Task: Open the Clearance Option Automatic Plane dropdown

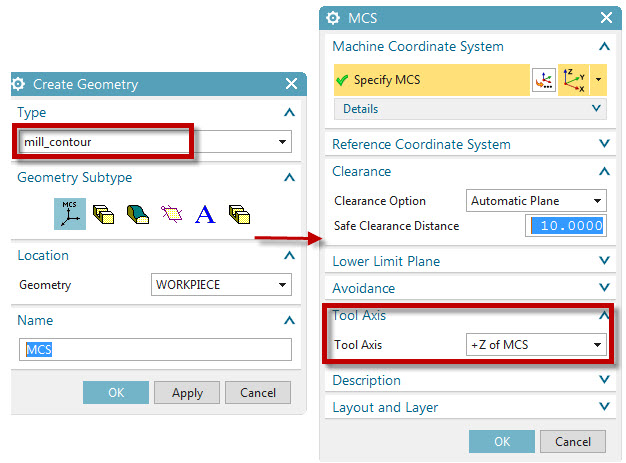Action: coord(536,201)
